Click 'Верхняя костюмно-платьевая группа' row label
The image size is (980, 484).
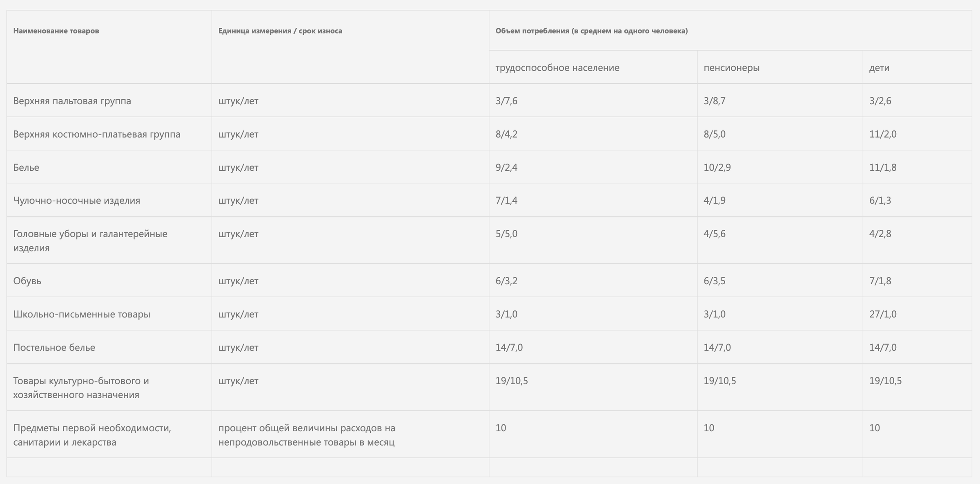pyautogui.click(x=97, y=134)
